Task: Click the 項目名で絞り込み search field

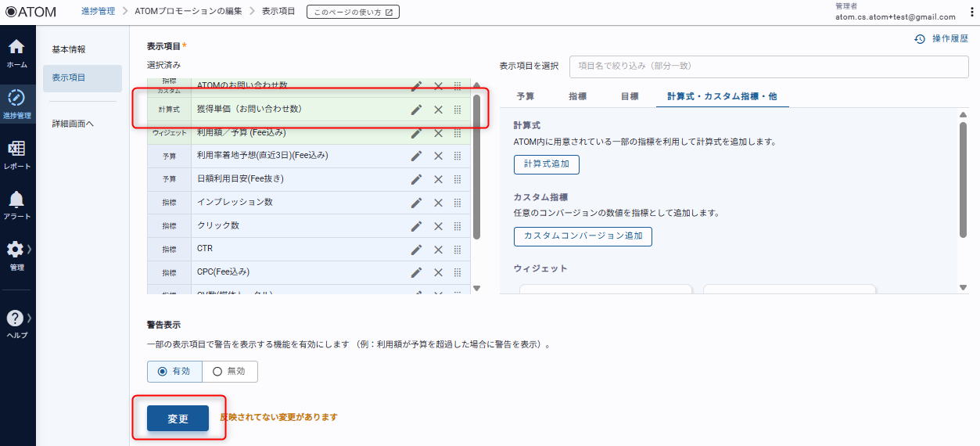Action: [768, 67]
